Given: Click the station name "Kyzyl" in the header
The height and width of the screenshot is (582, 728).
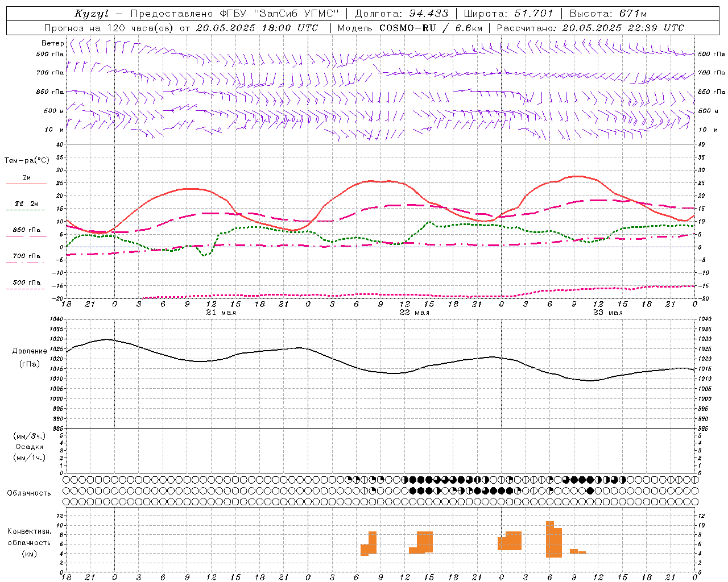Looking at the screenshot, I should point(92,14).
